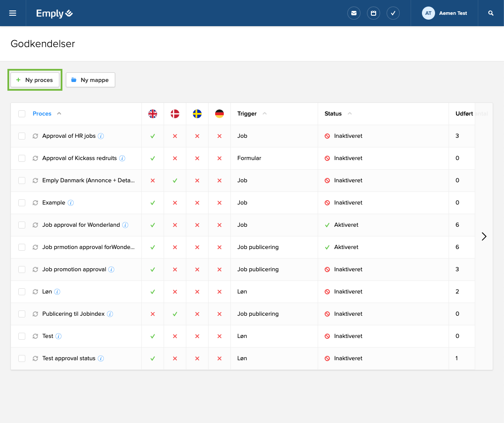Sort table by Status column
This screenshot has height=423, width=504.
[x=333, y=114]
